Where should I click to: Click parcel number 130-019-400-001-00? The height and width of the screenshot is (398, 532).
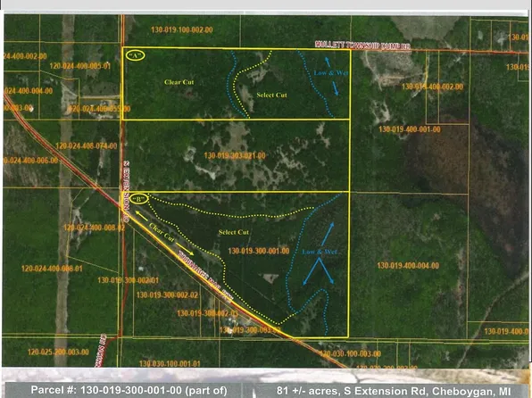[x=410, y=129]
